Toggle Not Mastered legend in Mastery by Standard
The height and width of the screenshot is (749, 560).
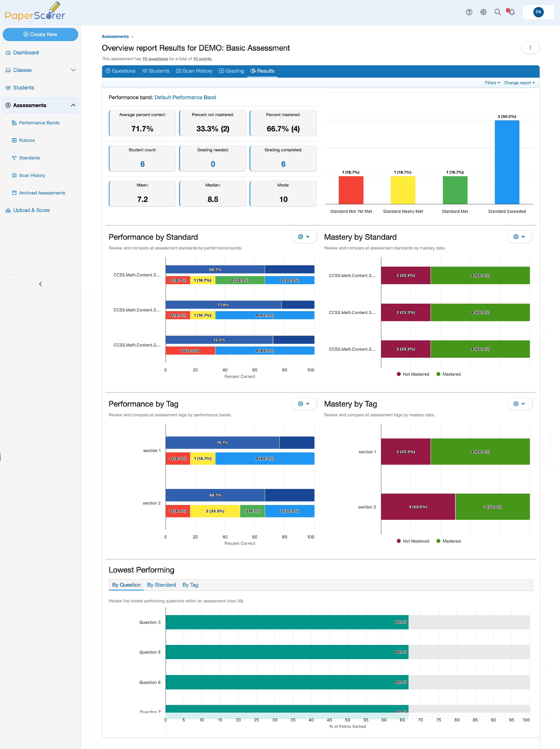point(413,374)
